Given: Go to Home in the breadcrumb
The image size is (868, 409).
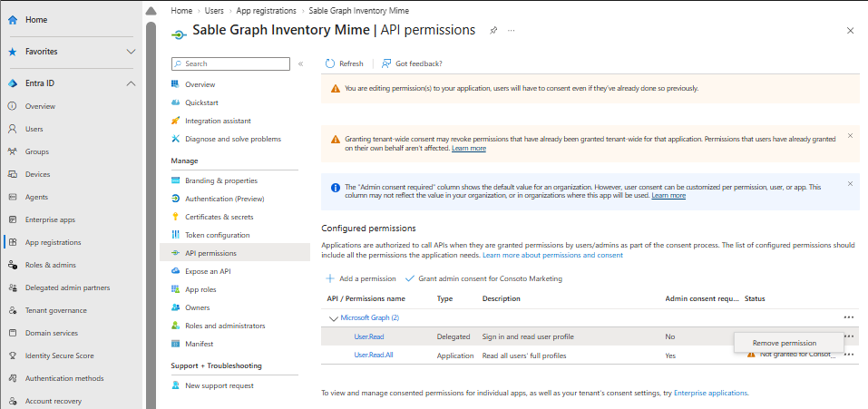Looking at the screenshot, I should (x=180, y=11).
